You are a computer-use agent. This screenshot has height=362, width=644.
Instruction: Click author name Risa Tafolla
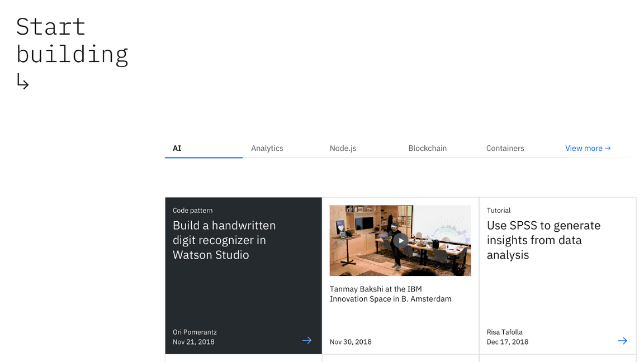504,332
